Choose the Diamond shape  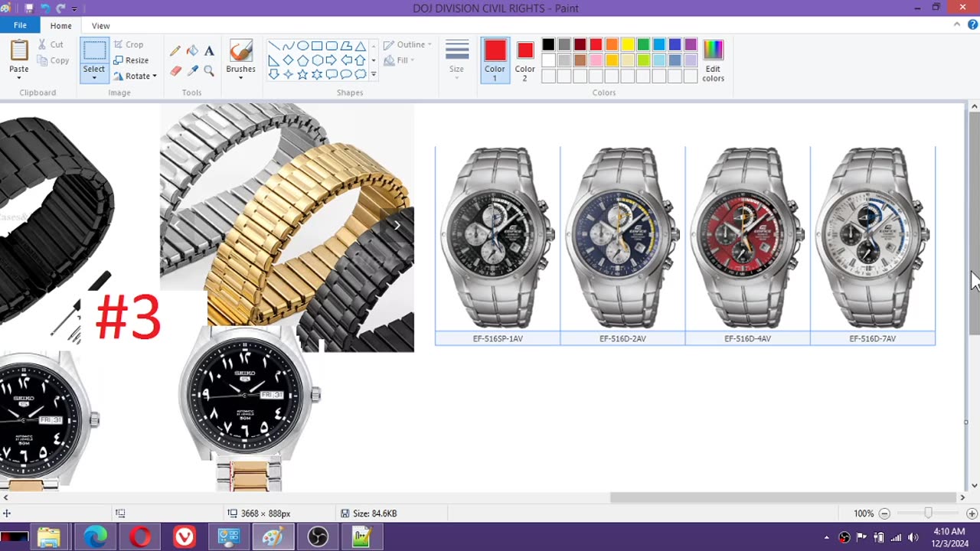click(288, 60)
